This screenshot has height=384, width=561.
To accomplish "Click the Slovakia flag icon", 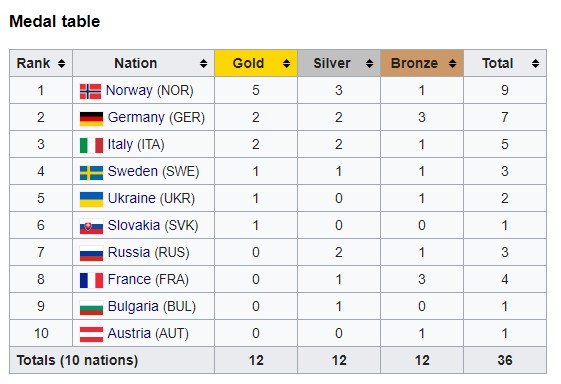I will (x=91, y=227).
